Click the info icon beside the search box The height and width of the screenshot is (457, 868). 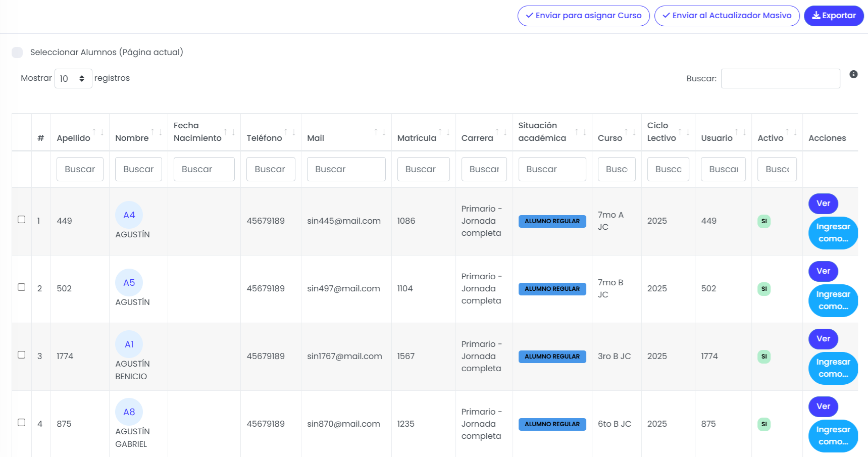(853, 74)
